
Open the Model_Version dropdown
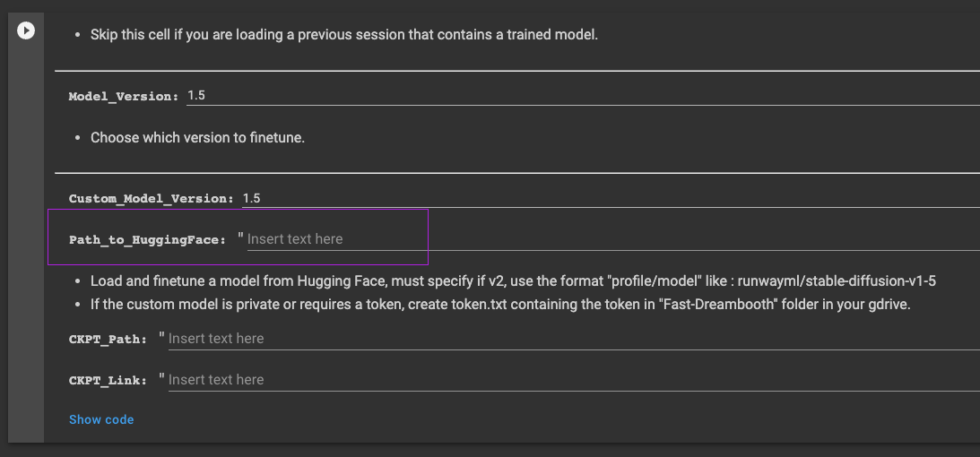(583, 95)
